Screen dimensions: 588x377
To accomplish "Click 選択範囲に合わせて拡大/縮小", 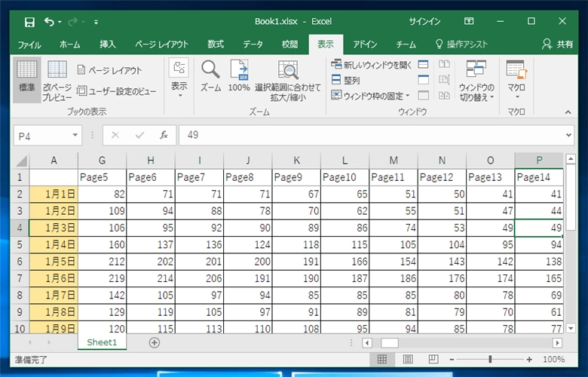I will (288, 81).
